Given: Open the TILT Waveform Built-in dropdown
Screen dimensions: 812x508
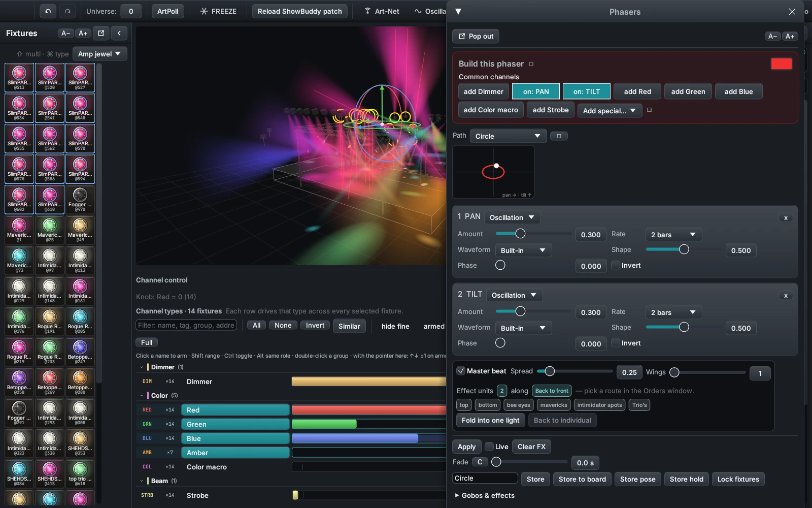Looking at the screenshot, I should (523, 328).
